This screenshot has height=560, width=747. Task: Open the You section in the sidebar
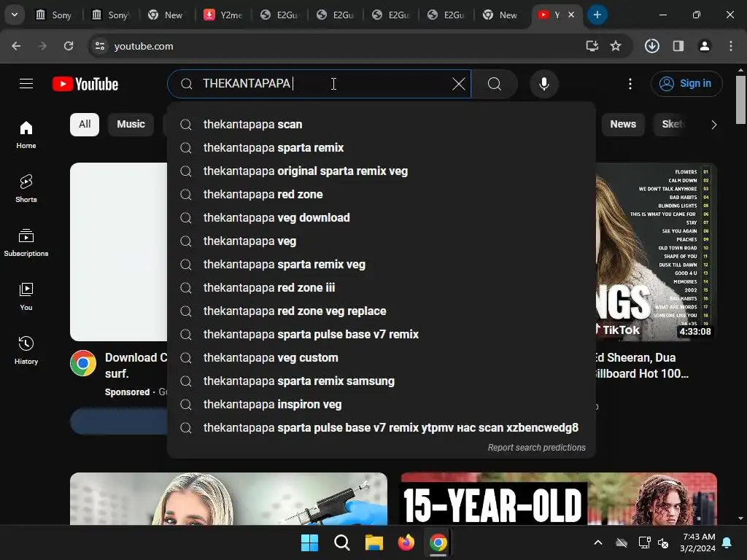coord(26,296)
